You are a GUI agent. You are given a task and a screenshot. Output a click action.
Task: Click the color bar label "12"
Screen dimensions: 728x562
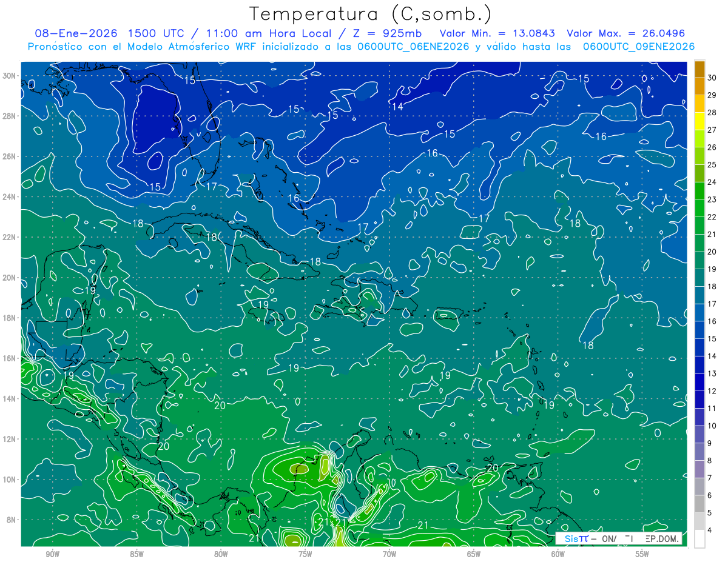point(712,391)
